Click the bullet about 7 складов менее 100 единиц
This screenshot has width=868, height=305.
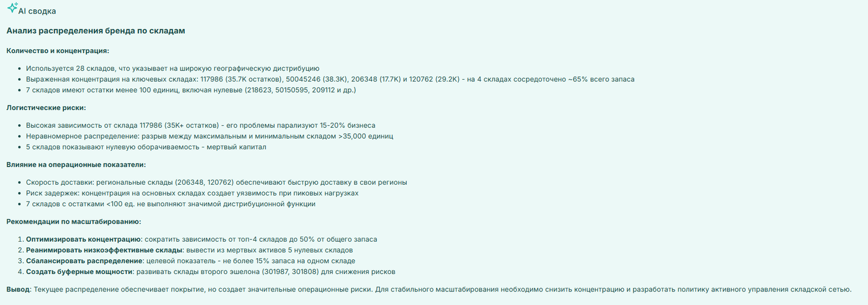pyautogui.click(x=191, y=90)
